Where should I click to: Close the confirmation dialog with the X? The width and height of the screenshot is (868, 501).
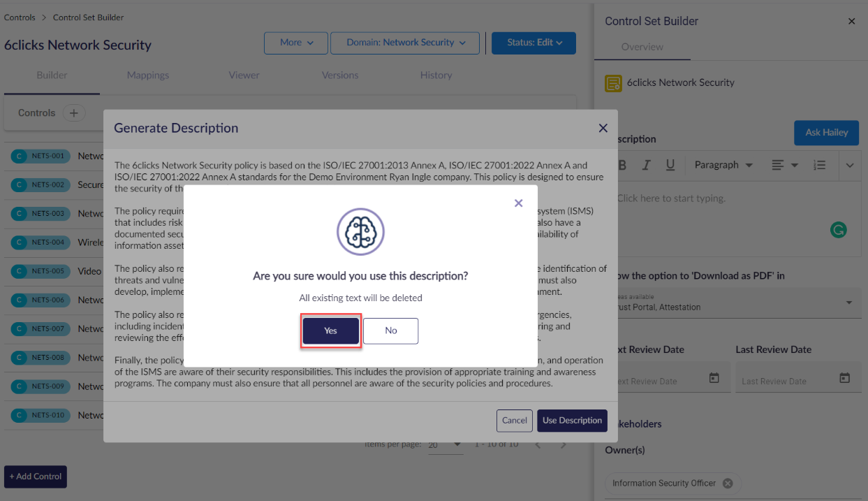click(518, 203)
